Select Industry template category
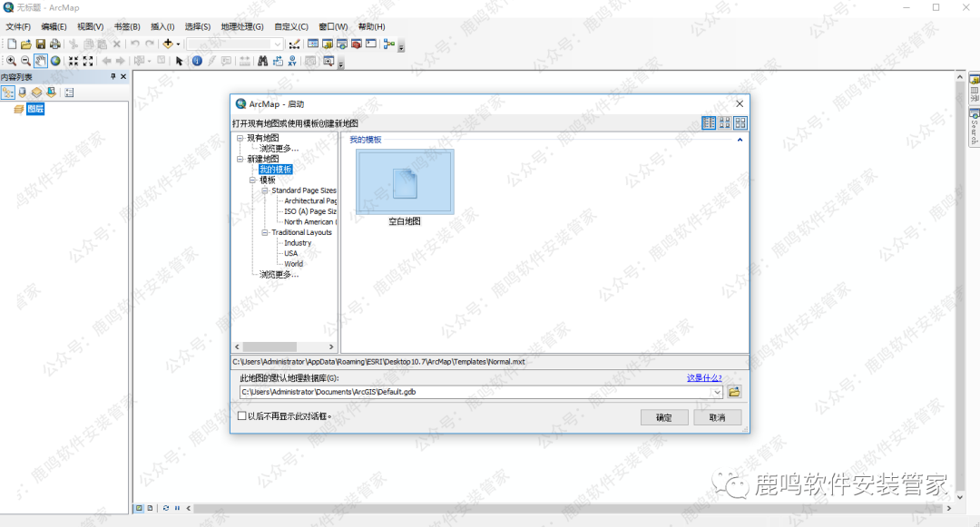Viewport: 980px width, 527px height. 298,243
